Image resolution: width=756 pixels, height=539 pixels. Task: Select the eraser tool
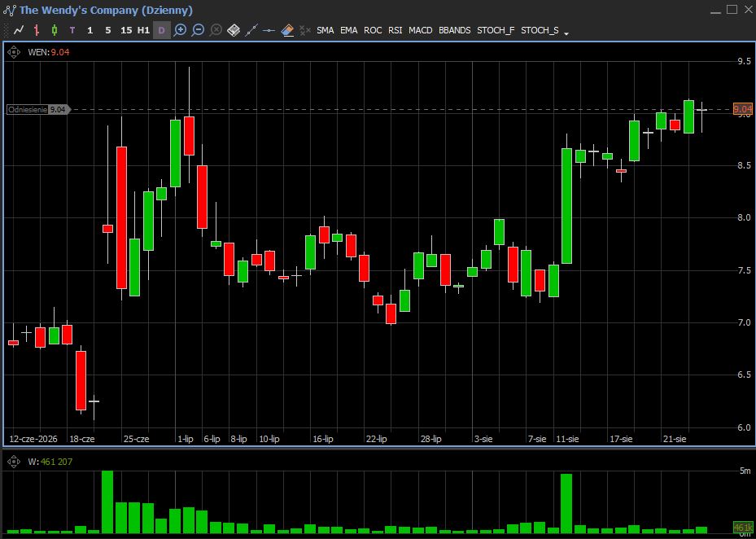point(287,30)
